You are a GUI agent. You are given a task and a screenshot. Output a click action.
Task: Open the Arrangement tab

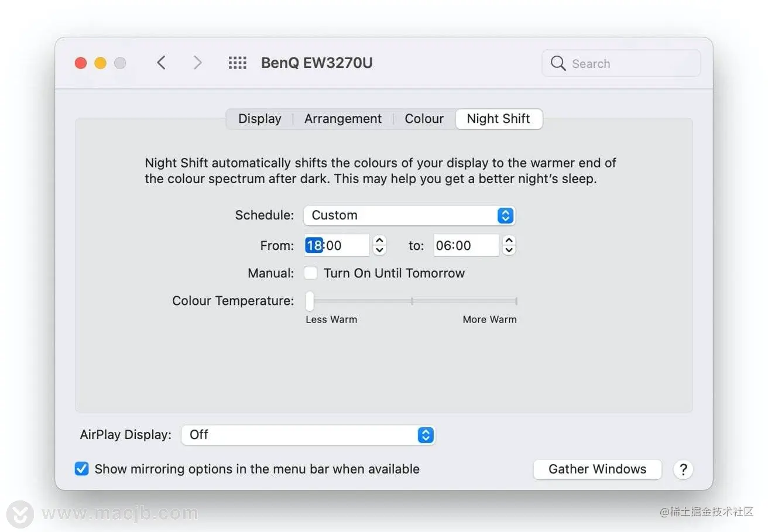tap(343, 119)
